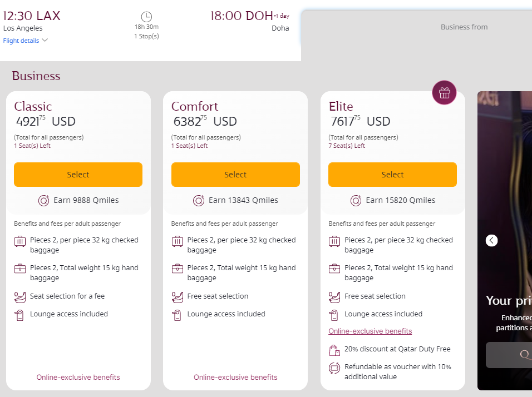The height and width of the screenshot is (397, 532).
Task: Select the Comfort business fare
Action: [235, 175]
